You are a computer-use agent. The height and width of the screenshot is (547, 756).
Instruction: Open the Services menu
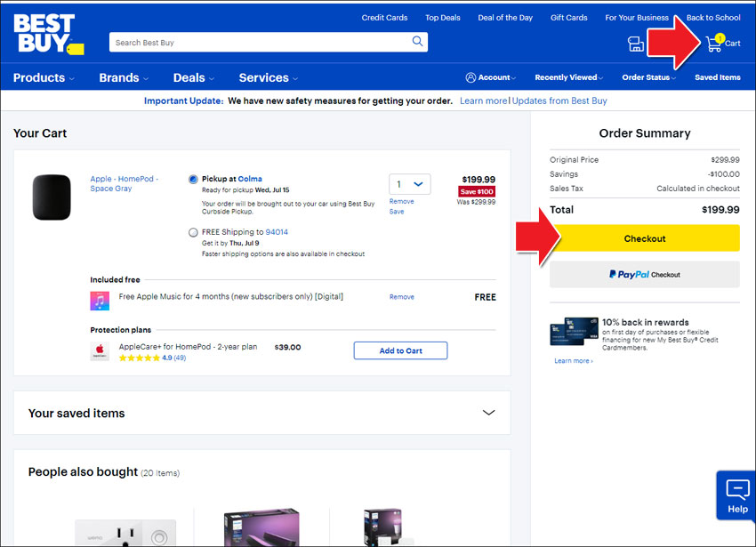pos(268,77)
